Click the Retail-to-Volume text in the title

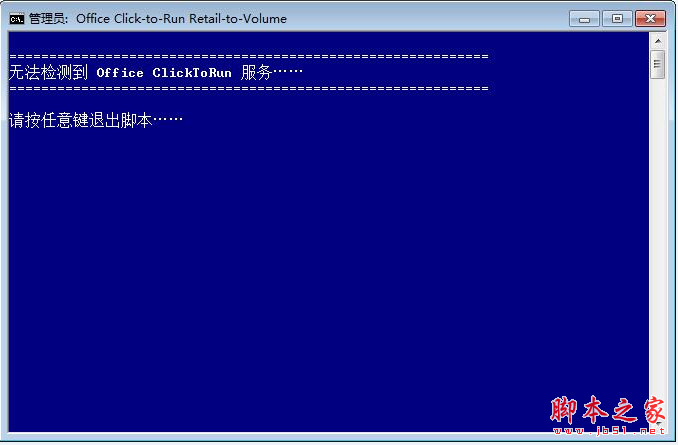pyautogui.click(x=238, y=19)
